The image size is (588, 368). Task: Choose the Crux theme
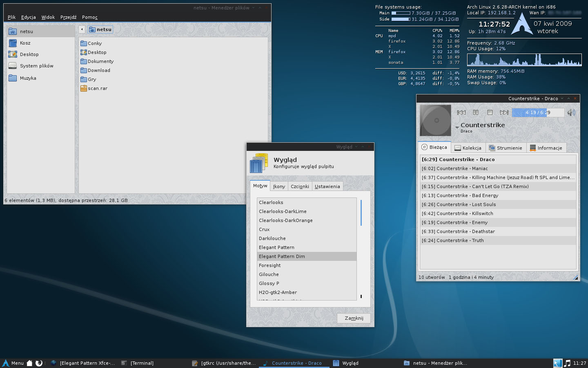[x=307, y=229]
